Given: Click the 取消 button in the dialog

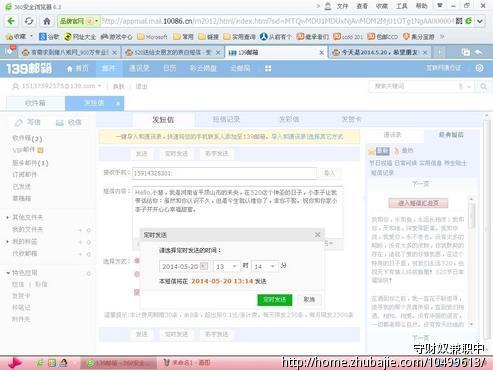Looking at the screenshot, I should [309, 299].
